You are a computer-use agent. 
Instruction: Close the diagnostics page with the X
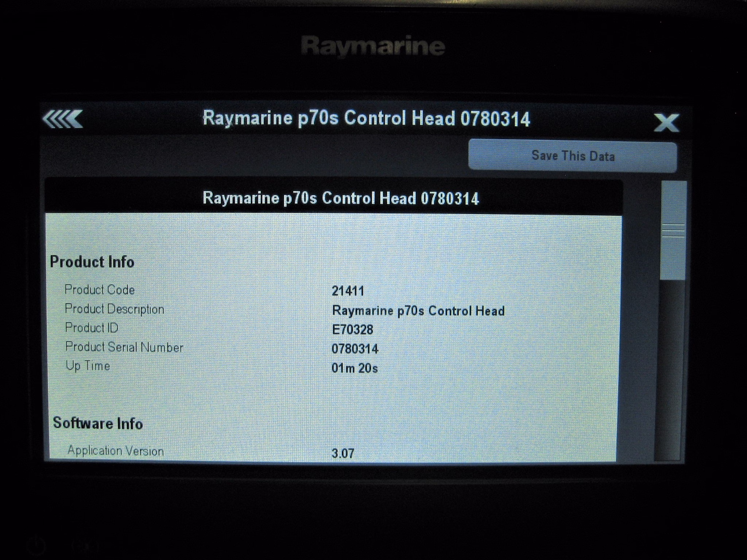point(666,122)
